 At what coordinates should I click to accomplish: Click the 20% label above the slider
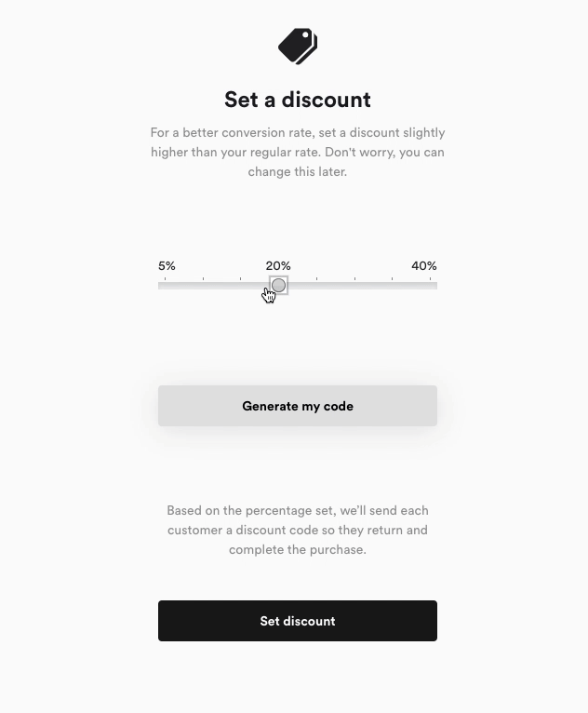coord(278,266)
